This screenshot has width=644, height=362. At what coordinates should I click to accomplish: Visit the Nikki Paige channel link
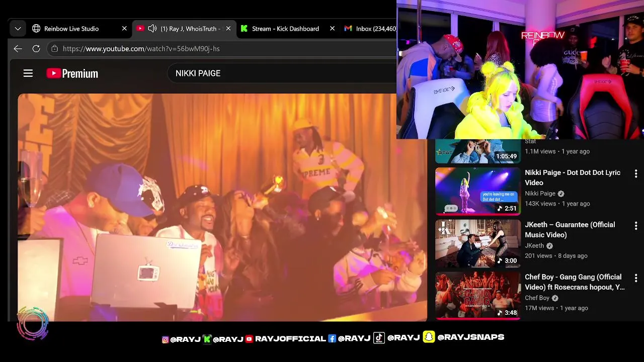540,194
